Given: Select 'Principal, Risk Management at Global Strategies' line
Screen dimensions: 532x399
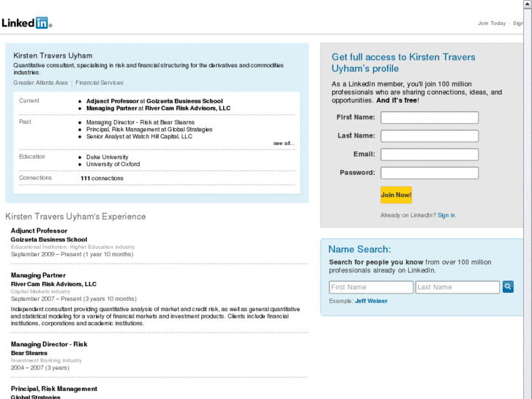Looking at the screenshot, I should 149,130.
